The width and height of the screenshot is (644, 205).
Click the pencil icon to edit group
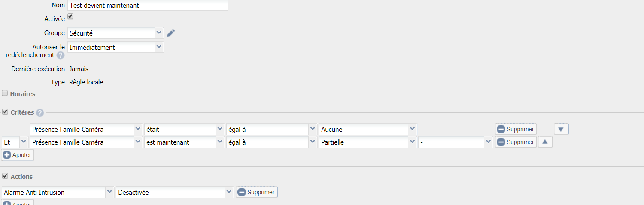(171, 33)
